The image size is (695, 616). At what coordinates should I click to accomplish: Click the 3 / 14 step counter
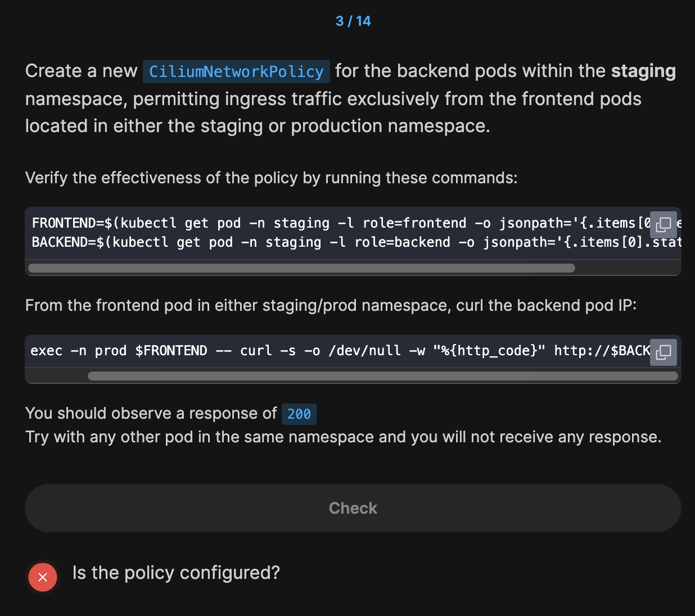(353, 21)
